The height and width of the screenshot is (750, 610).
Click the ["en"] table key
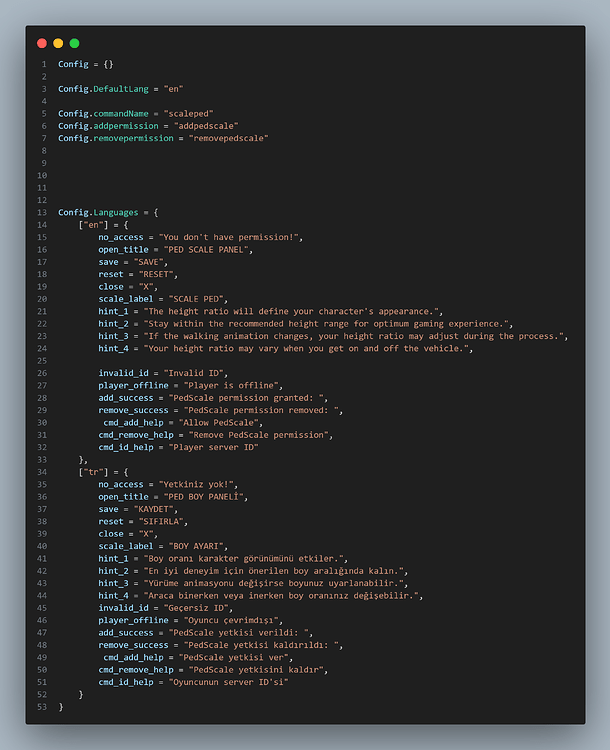pyautogui.click(x=93, y=225)
